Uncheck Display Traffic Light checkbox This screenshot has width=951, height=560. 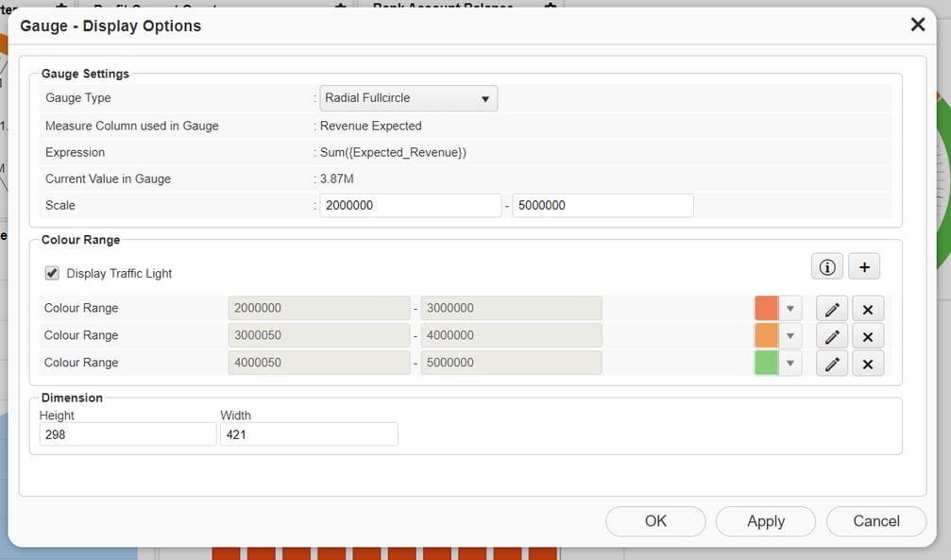(53, 273)
